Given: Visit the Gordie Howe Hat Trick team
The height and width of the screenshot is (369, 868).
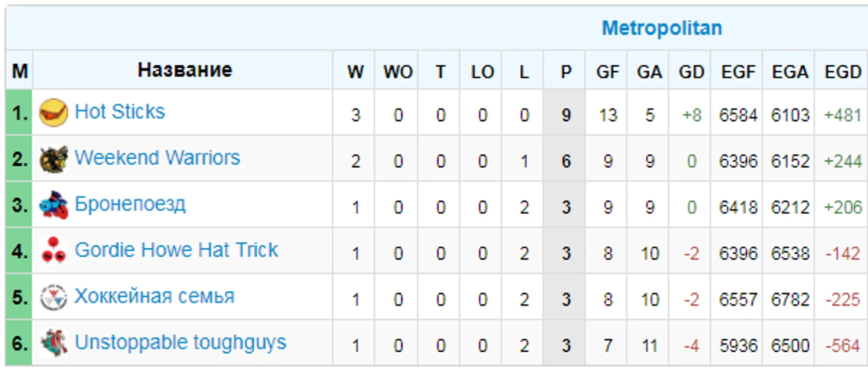Looking at the screenshot, I should [x=177, y=250].
